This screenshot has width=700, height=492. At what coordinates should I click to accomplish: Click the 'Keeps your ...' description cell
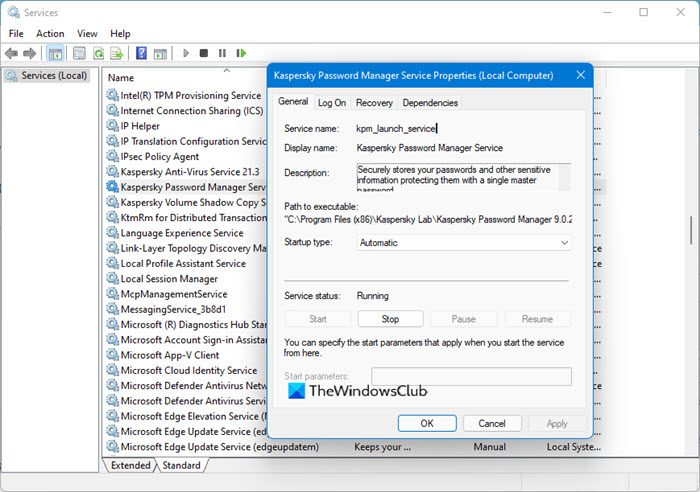[382, 447]
